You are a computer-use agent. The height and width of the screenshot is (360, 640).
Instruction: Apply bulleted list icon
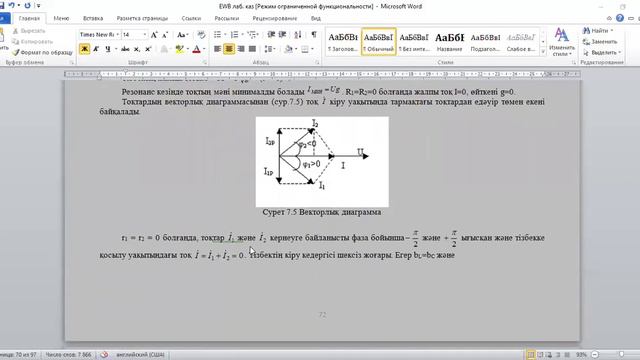tap(218, 35)
